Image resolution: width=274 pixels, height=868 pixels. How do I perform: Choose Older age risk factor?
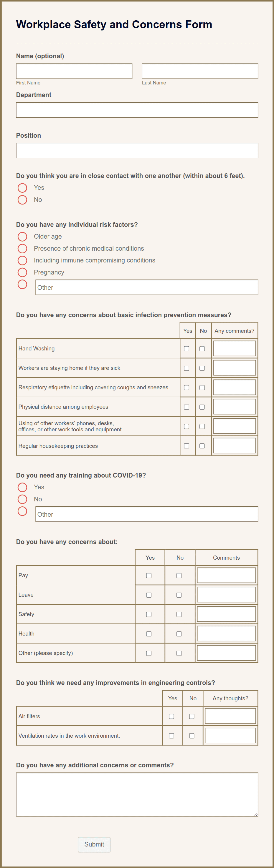coord(22,236)
